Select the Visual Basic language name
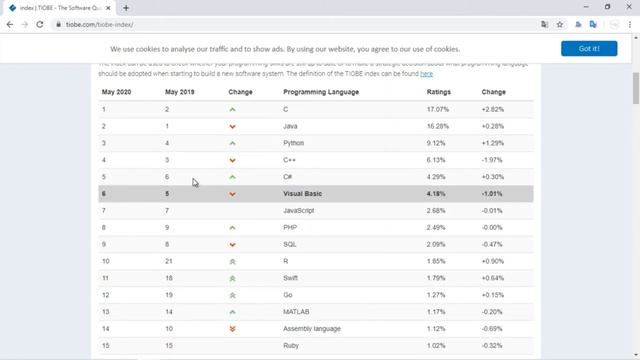This screenshot has height=360, width=640. click(x=302, y=193)
